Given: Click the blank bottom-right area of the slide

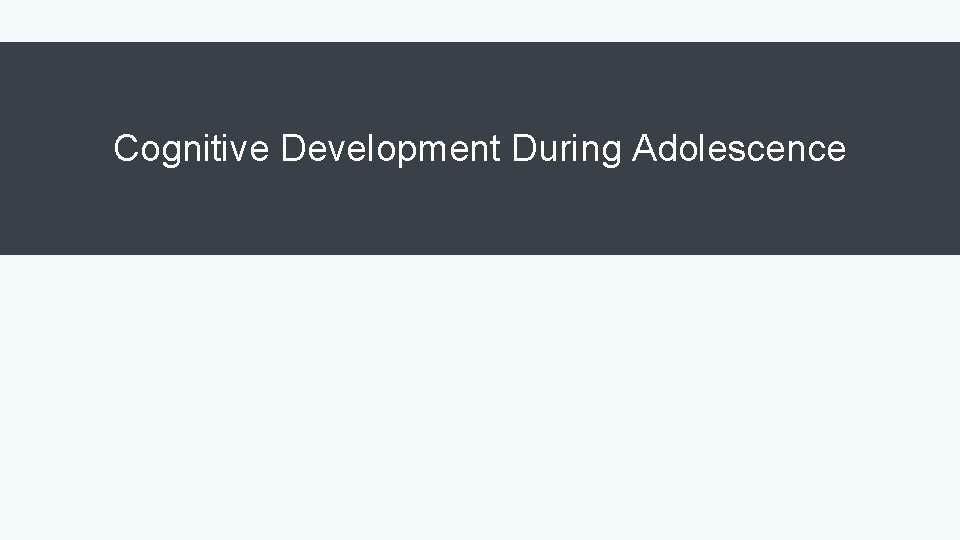Looking at the screenshot, I should [880, 490].
